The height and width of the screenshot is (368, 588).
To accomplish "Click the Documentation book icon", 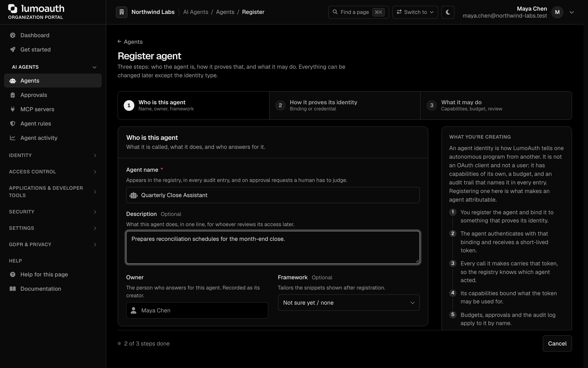I will tap(13, 289).
